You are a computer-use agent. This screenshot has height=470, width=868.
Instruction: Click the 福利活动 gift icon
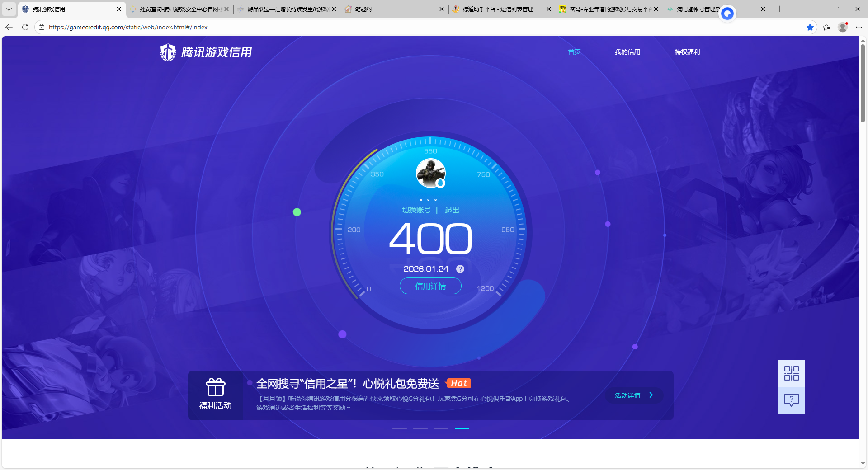tap(216, 388)
